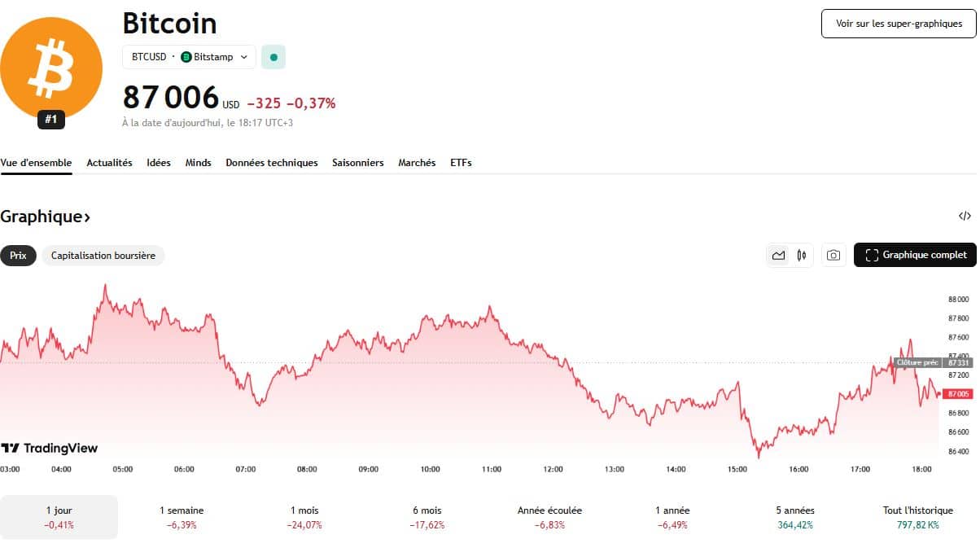Click the #1 rank badge
Screen dimensions: 980x552
coord(50,120)
